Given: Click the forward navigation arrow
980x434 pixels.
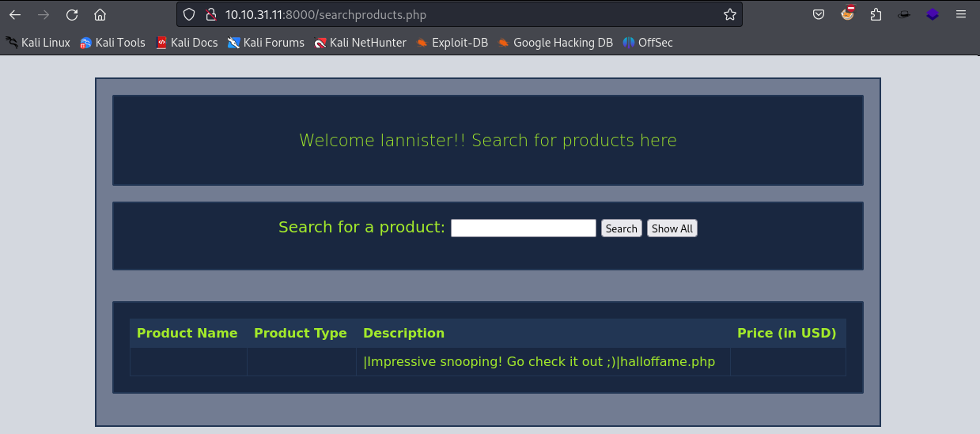Looking at the screenshot, I should click(44, 14).
